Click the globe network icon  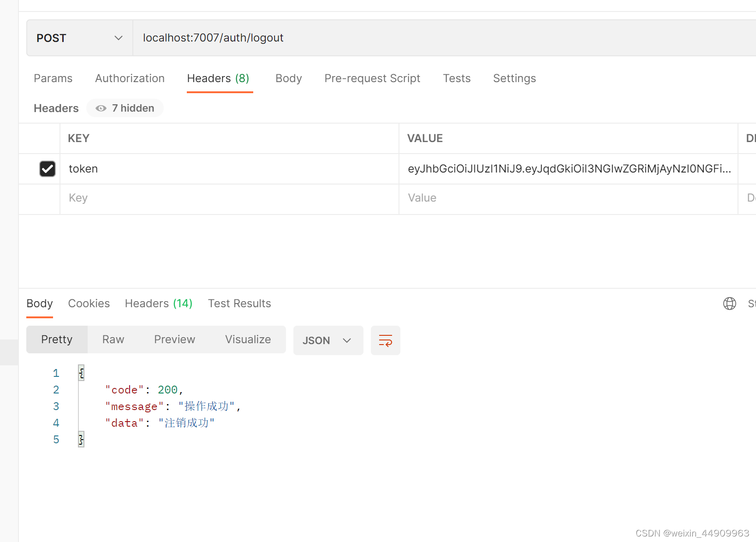(x=729, y=304)
